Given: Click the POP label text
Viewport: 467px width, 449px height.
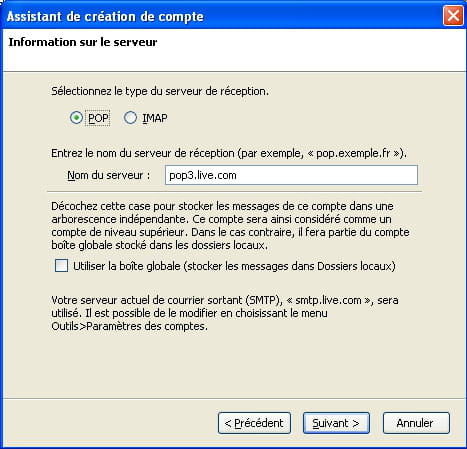Looking at the screenshot, I should point(98,118).
